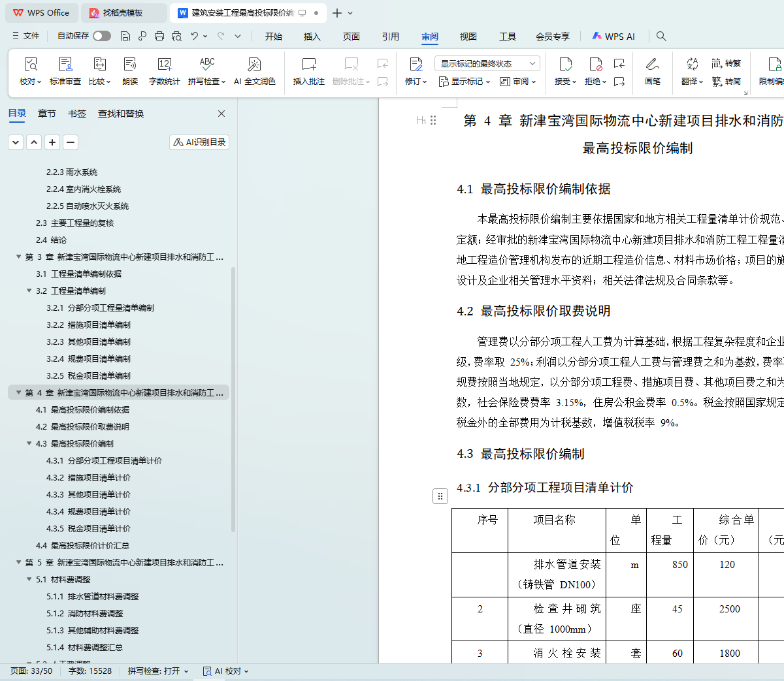Click the print icon in quick access bar
The height and width of the screenshot is (681, 784).
click(159, 36)
